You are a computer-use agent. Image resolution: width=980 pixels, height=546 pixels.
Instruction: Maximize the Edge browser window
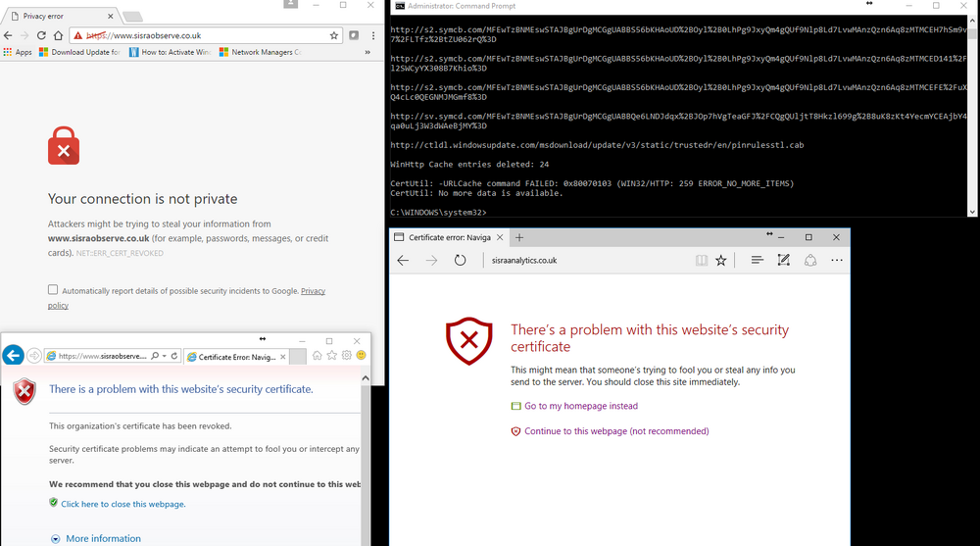[808, 237]
